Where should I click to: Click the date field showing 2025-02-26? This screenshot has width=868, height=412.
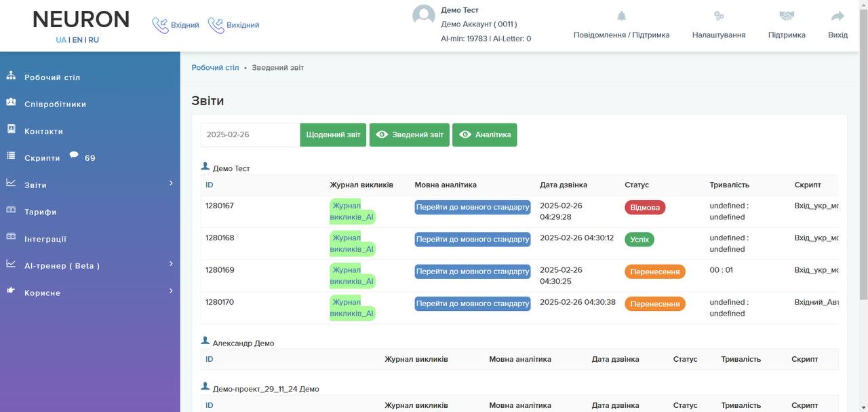(x=250, y=134)
